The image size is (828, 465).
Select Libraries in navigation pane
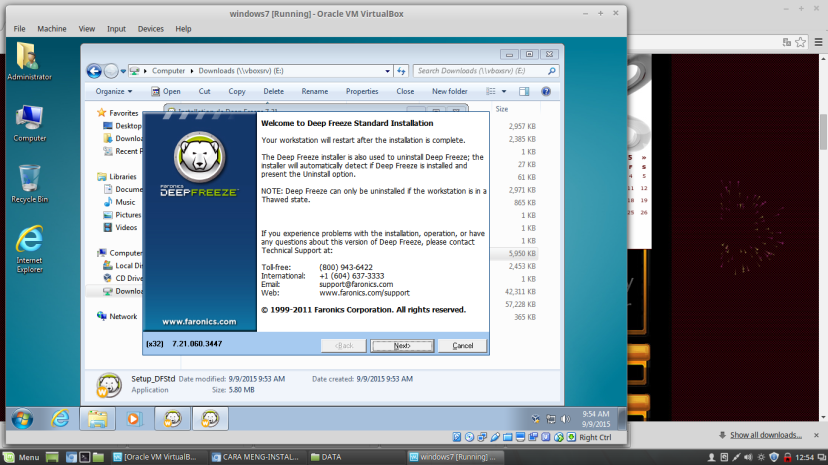click(x=117, y=177)
